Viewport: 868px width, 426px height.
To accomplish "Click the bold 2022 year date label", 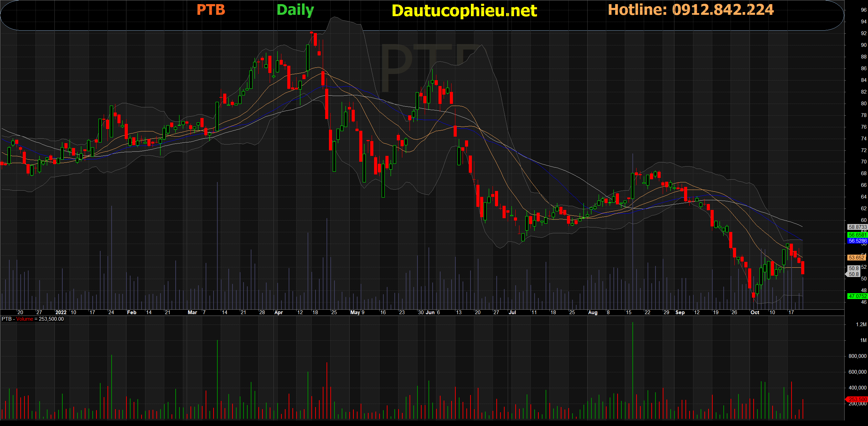I will pos(61,312).
